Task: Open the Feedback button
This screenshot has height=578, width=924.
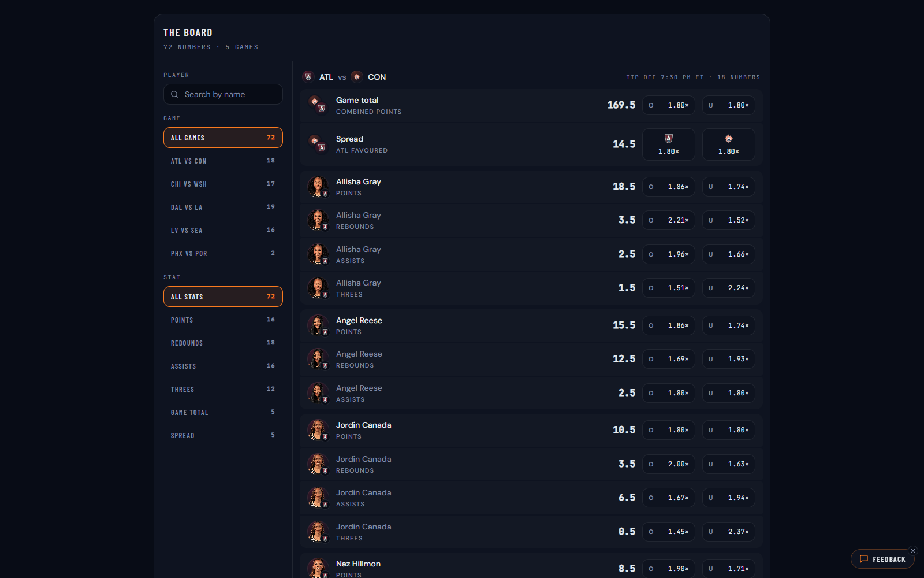Action: (x=882, y=559)
